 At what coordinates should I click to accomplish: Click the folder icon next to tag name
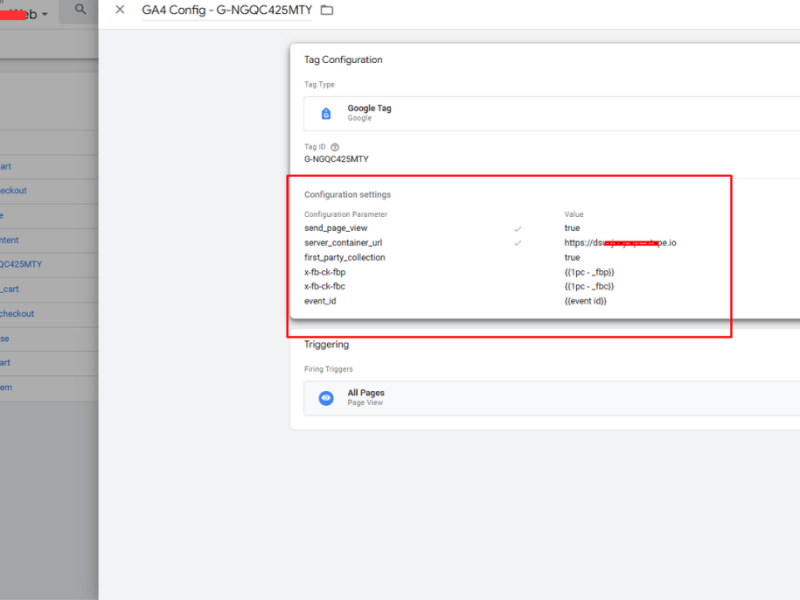(327, 10)
